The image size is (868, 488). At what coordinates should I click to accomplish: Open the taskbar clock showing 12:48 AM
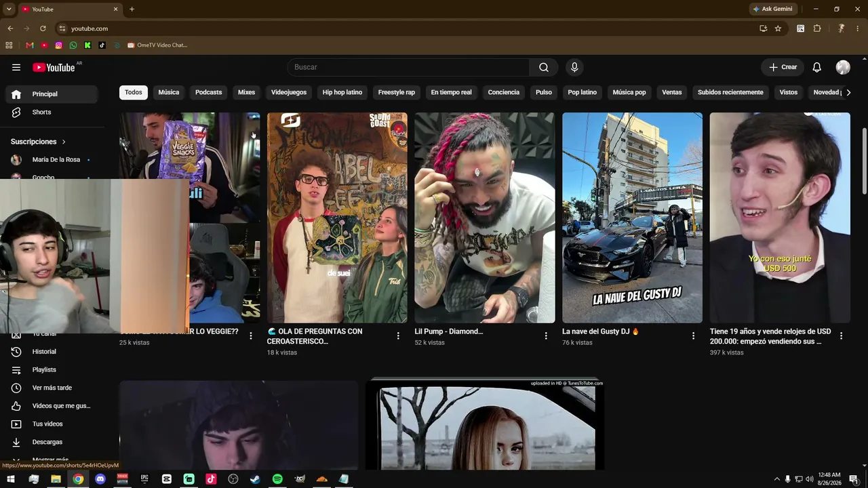click(x=829, y=479)
